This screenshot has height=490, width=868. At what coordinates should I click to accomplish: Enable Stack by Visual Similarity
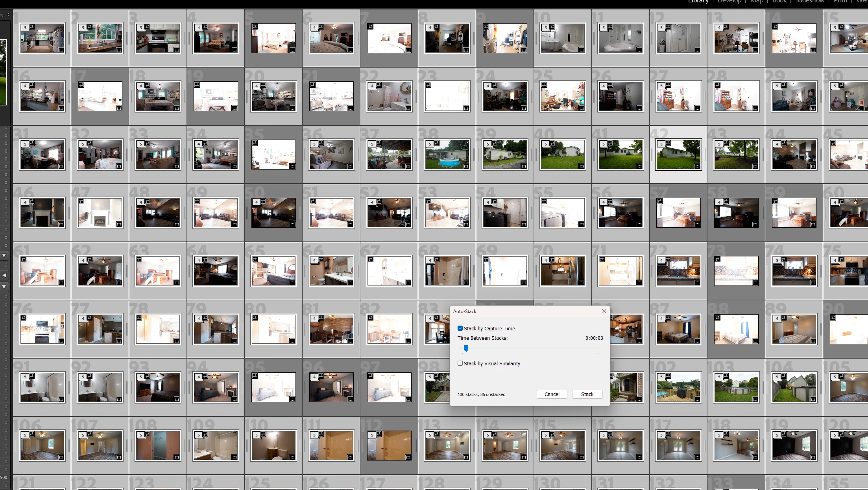click(x=460, y=363)
